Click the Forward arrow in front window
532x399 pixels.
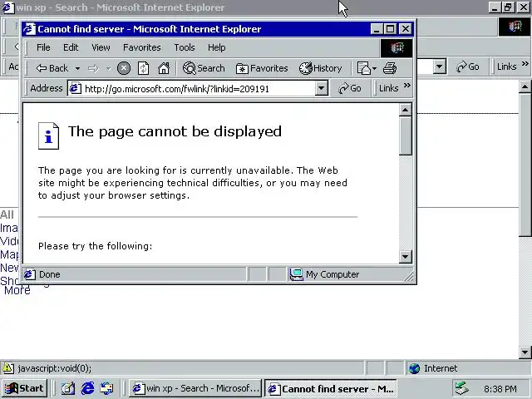click(93, 68)
